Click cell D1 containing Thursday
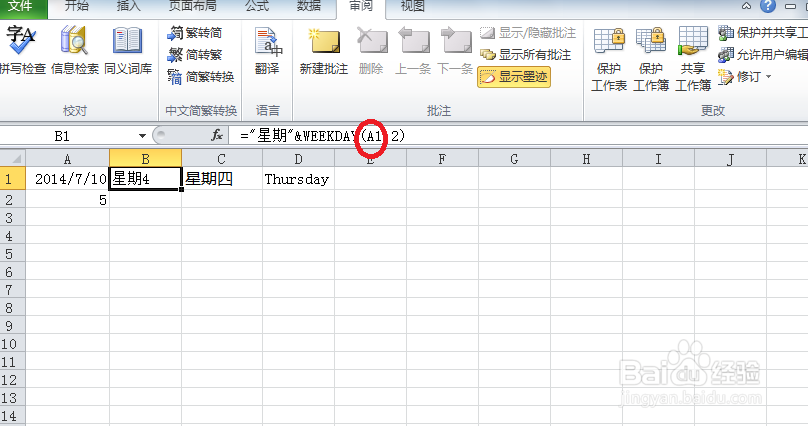Viewport: 808px width, 426px height. point(298,179)
